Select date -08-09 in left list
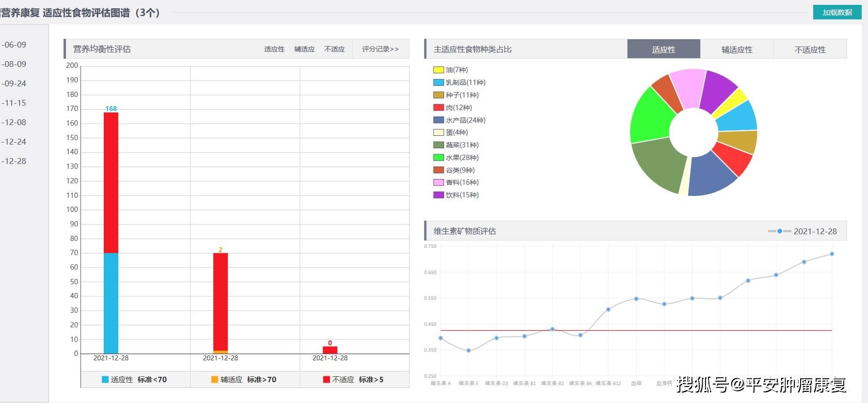The image size is (868, 403). [x=14, y=64]
